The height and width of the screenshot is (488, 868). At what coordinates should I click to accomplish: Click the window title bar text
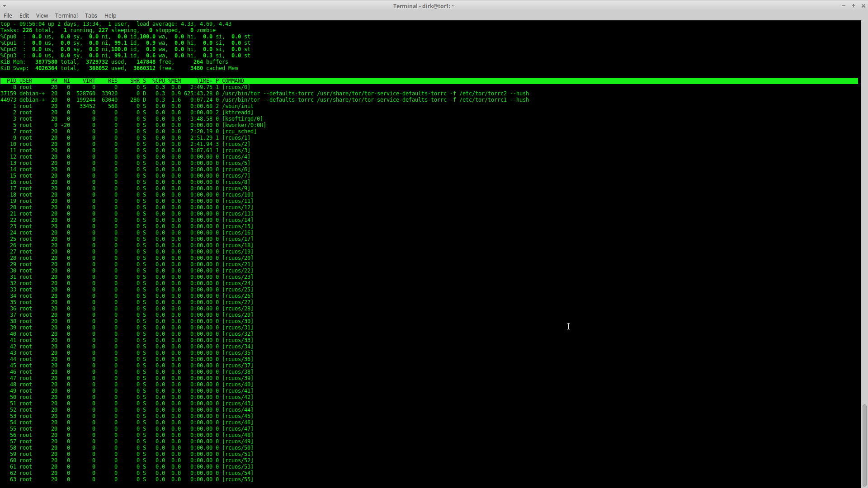(x=424, y=6)
